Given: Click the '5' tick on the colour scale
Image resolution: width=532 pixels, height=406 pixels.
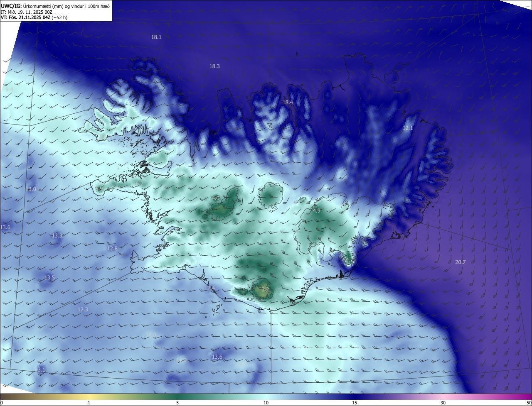Looking at the screenshot, I should tap(177, 403).
